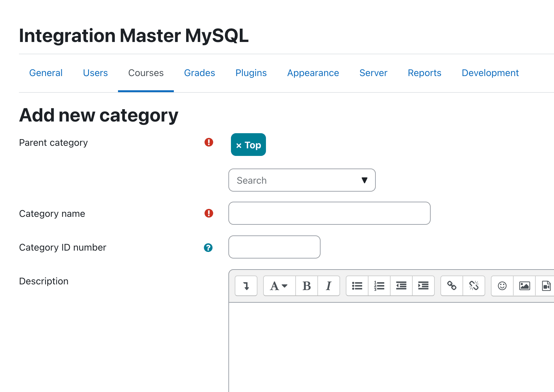
Task: Switch to the Appearance tab
Action: [x=313, y=73]
